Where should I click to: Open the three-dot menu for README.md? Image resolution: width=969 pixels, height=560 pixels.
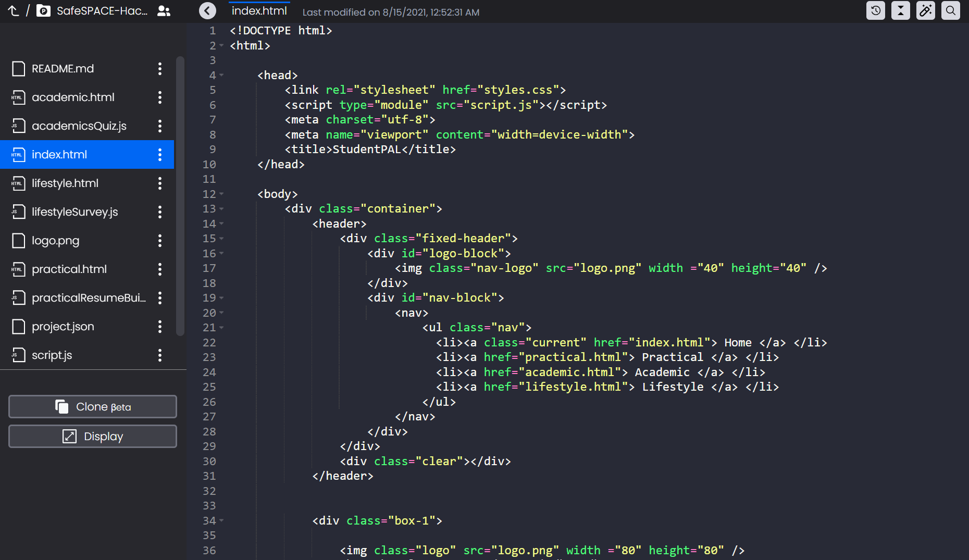coord(160,69)
